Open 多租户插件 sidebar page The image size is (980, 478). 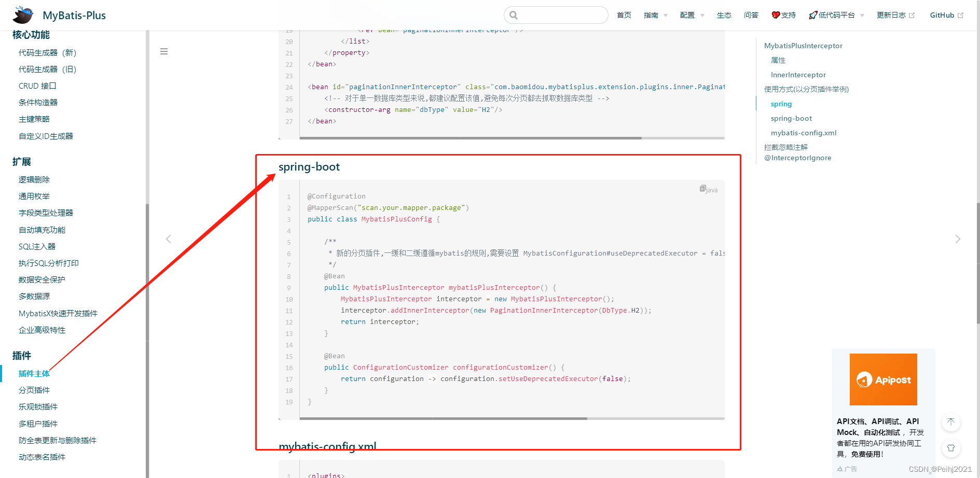(x=38, y=424)
